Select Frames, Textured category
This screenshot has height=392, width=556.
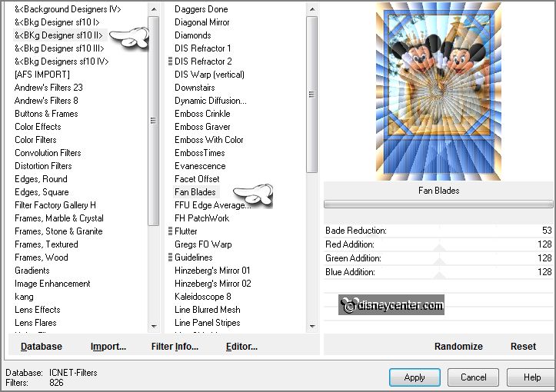(46, 244)
